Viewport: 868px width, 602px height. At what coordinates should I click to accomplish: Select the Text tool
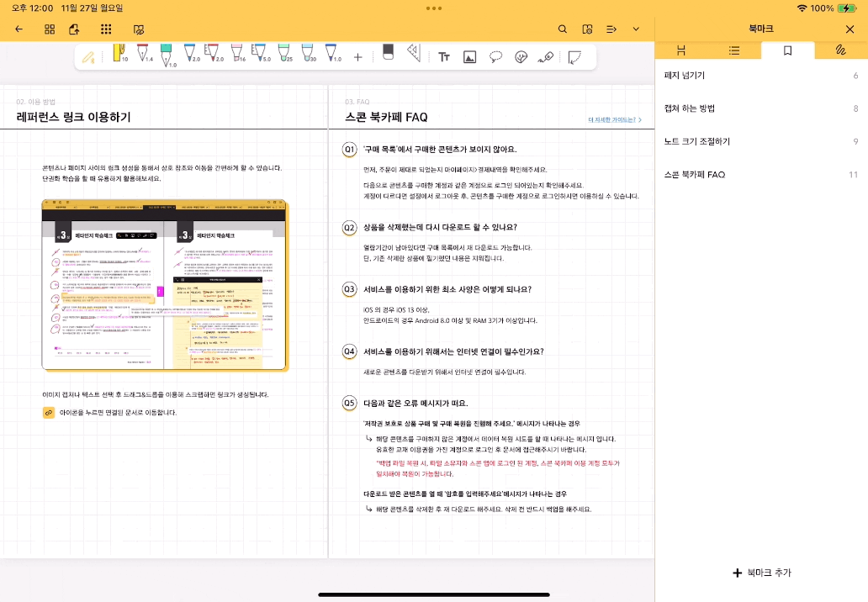click(x=444, y=57)
